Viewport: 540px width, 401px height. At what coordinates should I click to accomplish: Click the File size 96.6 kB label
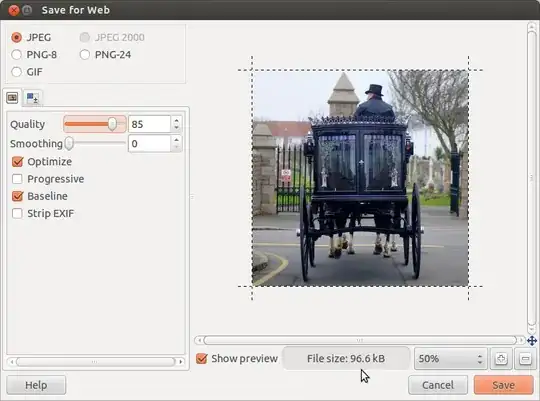[x=346, y=358]
